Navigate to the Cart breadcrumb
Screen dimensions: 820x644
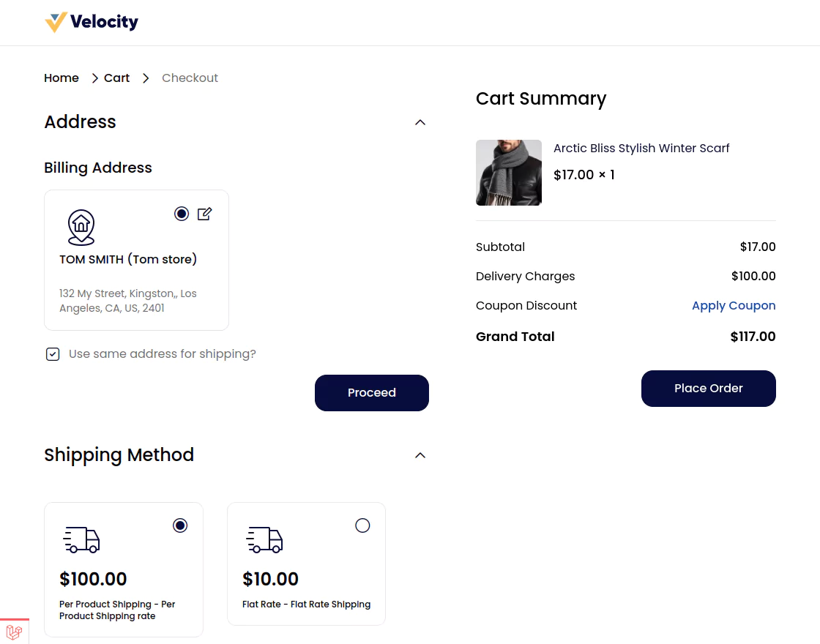pyautogui.click(x=116, y=78)
